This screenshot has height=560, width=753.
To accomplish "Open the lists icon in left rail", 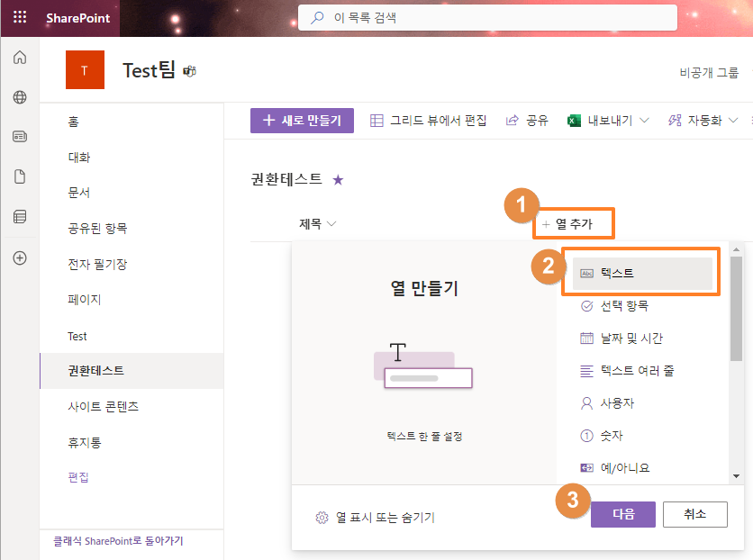I will click(x=20, y=217).
